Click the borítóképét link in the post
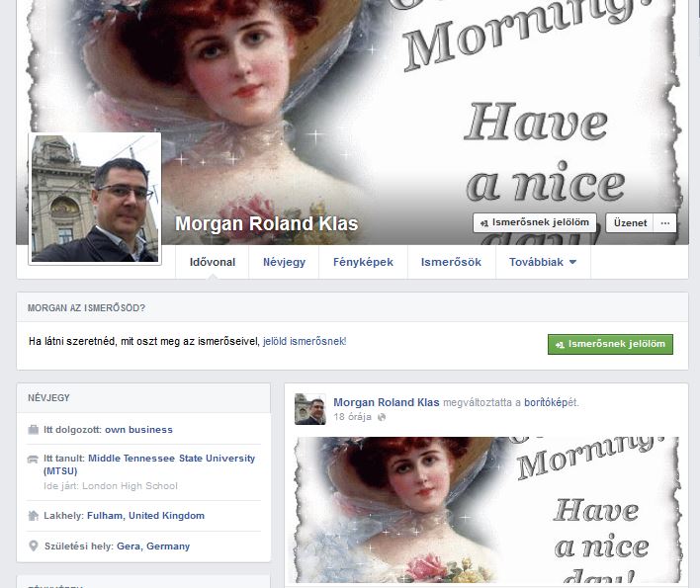 tap(551, 402)
